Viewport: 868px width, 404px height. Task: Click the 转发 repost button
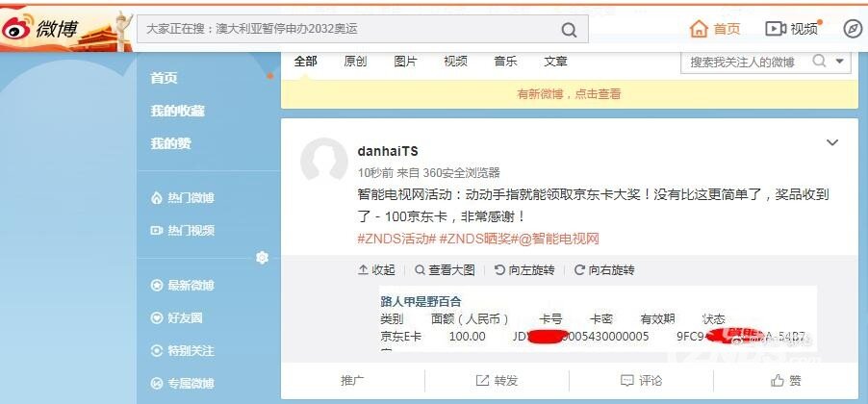497,381
